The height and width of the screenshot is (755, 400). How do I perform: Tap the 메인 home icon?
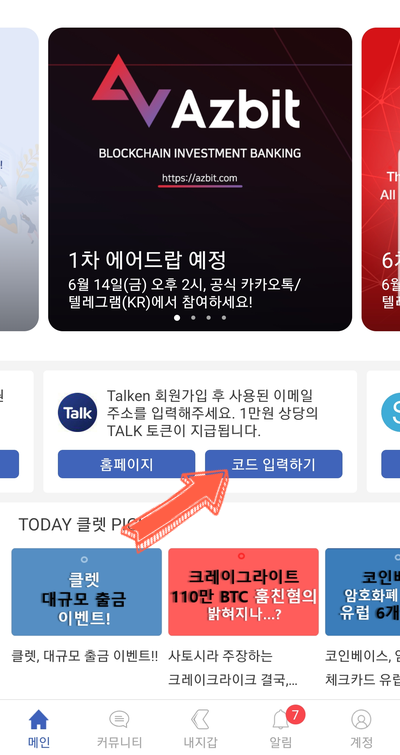(x=39, y=720)
